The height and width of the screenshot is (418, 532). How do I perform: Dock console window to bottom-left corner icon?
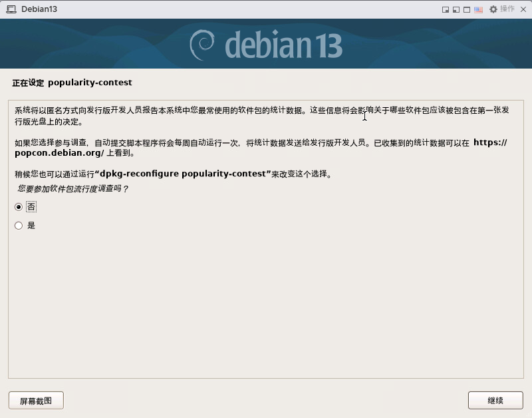456,9
